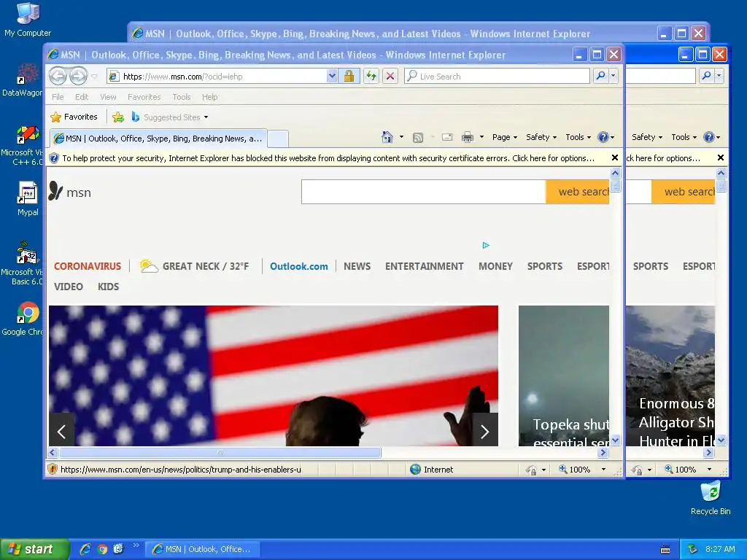Image resolution: width=747 pixels, height=560 pixels.
Task: Open the View menu
Action: point(108,97)
